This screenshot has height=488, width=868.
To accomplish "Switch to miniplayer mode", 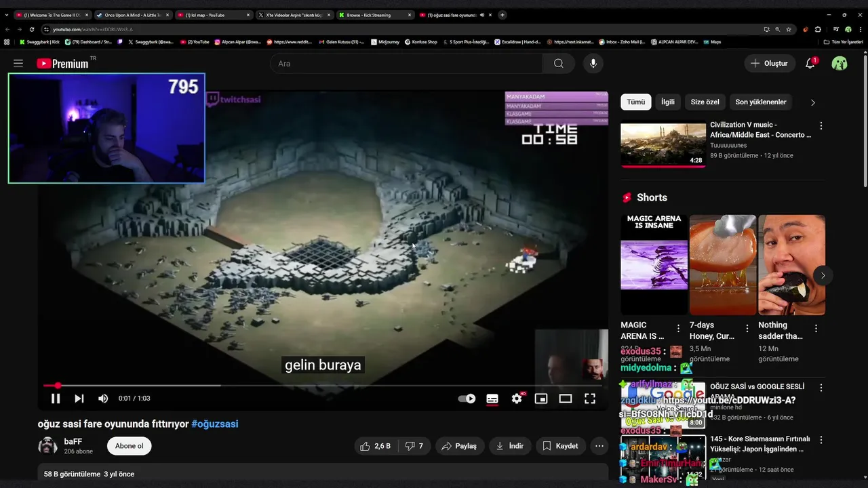I will click(x=541, y=399).
